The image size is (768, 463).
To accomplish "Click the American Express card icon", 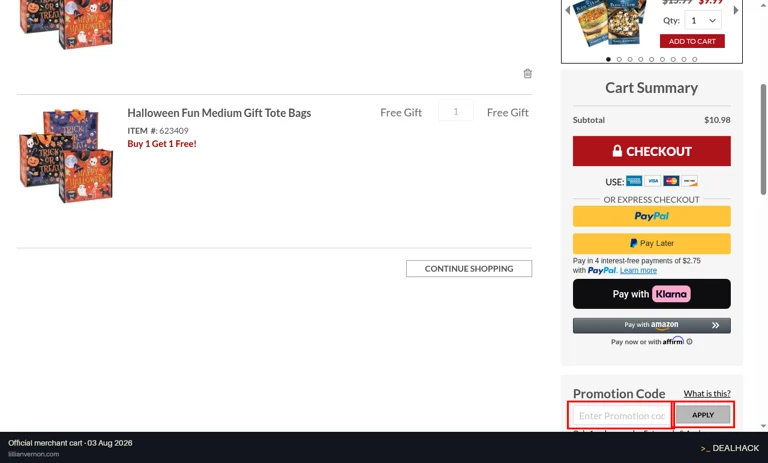I will tap(634, 181).
